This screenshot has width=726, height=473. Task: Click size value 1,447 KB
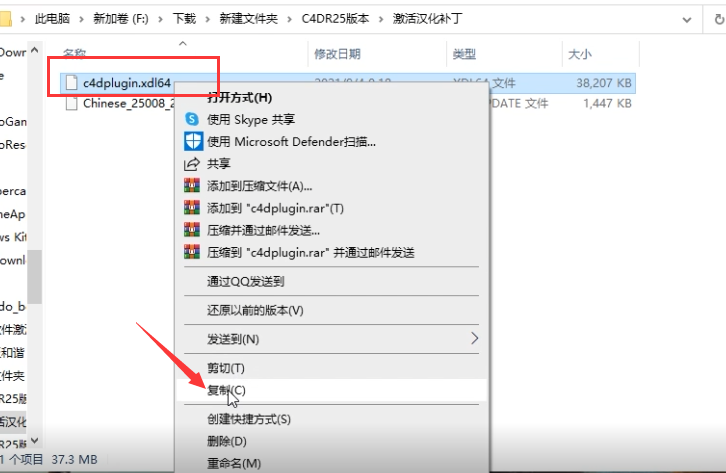click(607, 103)
